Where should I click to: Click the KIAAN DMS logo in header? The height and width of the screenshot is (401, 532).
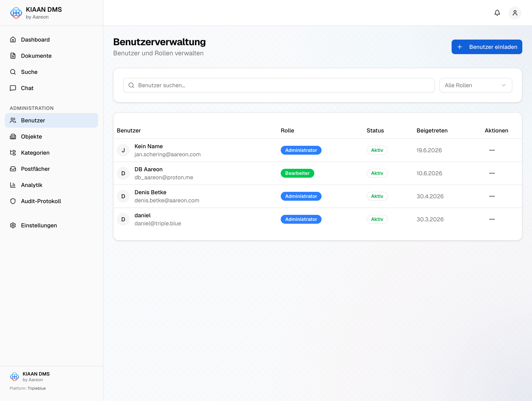(16, 13)
